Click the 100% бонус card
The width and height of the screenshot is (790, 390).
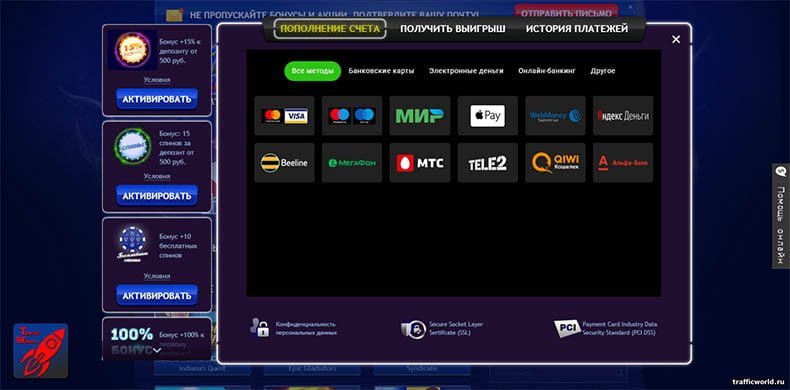[157, 339]
